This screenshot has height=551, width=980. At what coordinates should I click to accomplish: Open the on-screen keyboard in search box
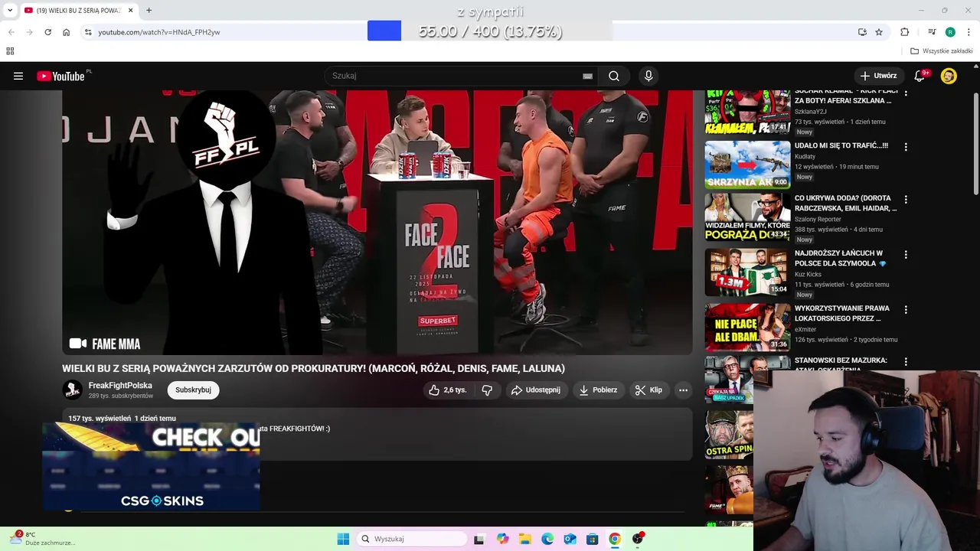[587, 76]
